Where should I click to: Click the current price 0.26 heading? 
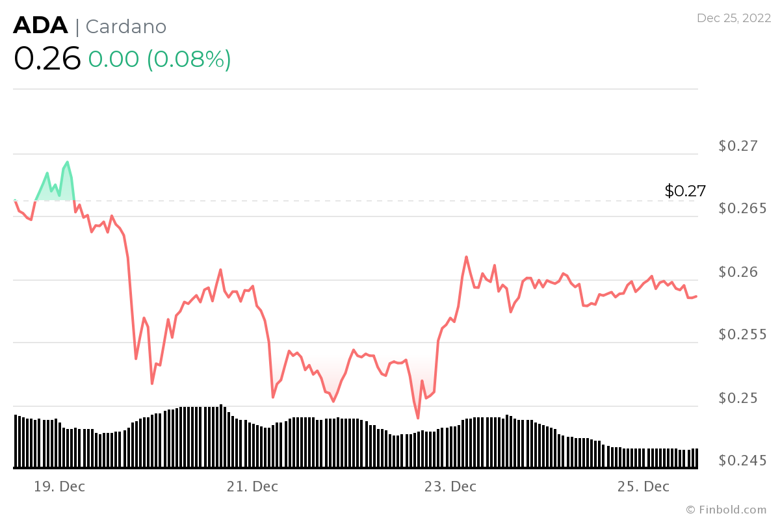47,59
